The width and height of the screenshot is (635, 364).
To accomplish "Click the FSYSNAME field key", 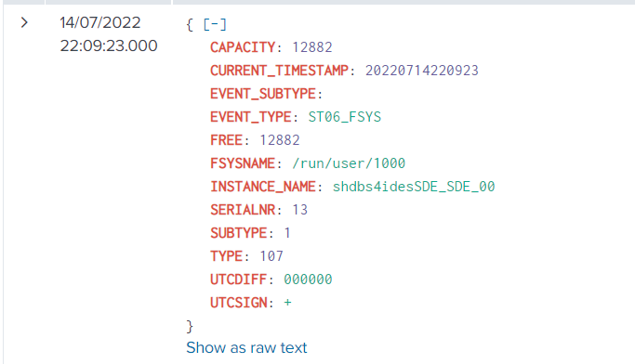I will click(243, 163).
